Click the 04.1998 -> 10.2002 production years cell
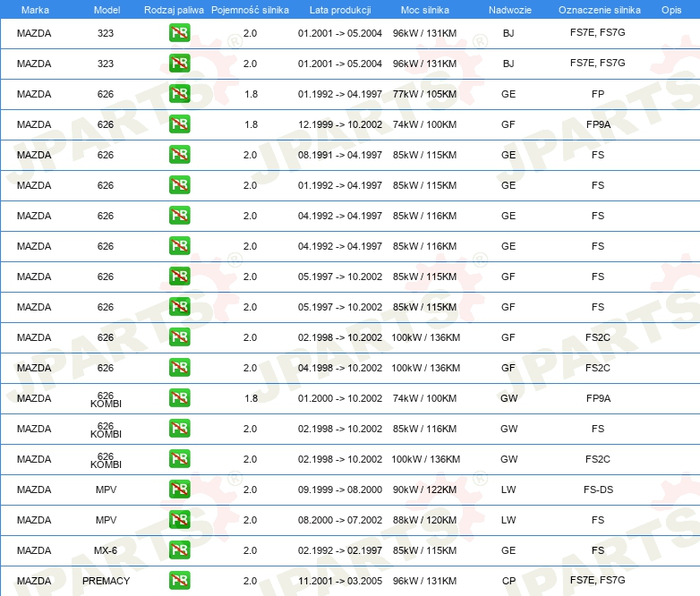The height and width of the screenshot is (596, 700). pyautogui.click(x=340, y=368)
